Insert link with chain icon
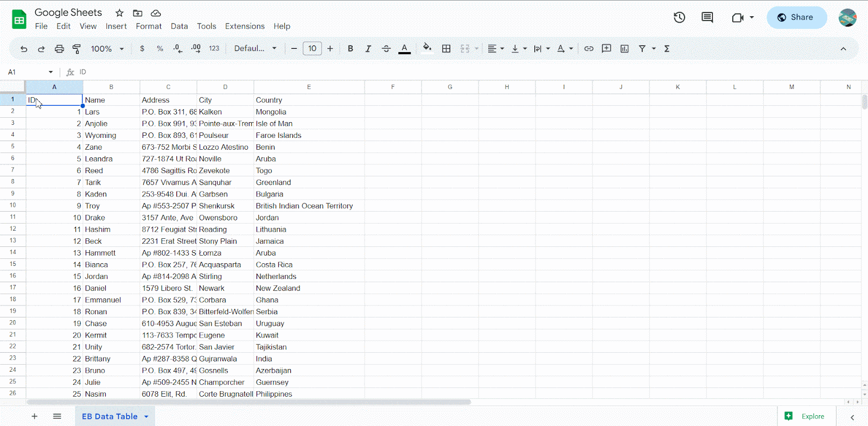The width and height of the screenshot is (868, 426). point(589,49)
